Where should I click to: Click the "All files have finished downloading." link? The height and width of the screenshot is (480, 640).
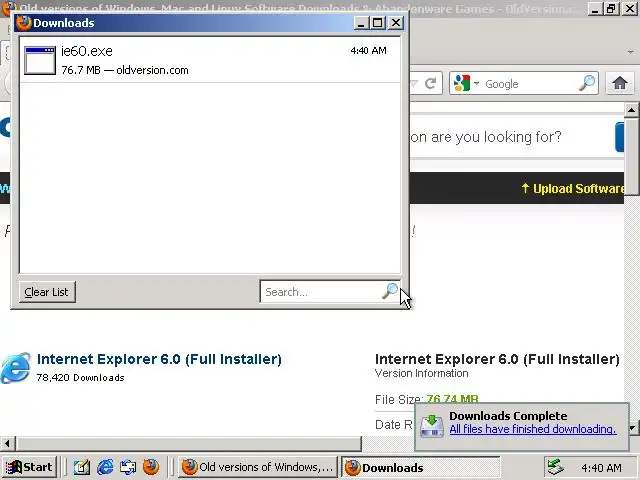pos(533,429)
